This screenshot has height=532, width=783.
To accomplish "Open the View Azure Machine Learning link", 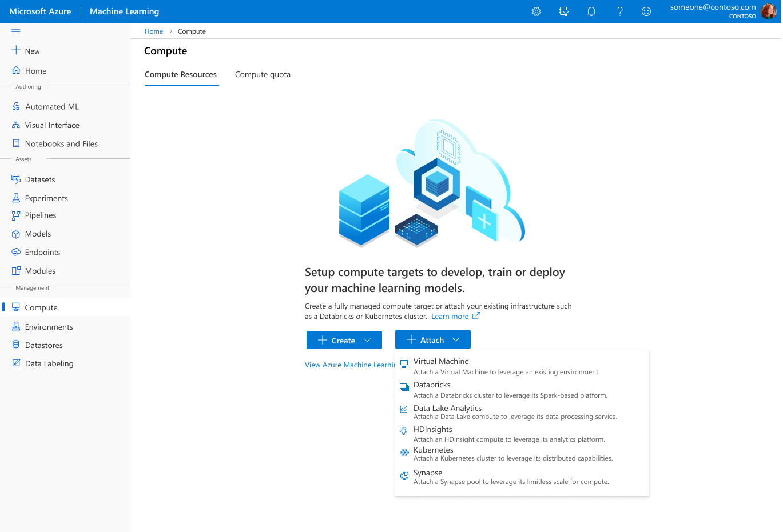I will click(350, 365).
